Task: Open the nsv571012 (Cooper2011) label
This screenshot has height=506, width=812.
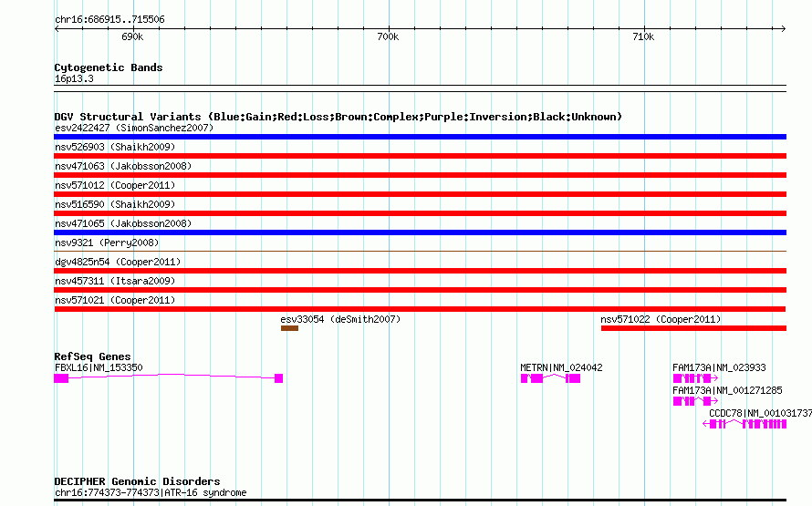Action: coord(115,185)
